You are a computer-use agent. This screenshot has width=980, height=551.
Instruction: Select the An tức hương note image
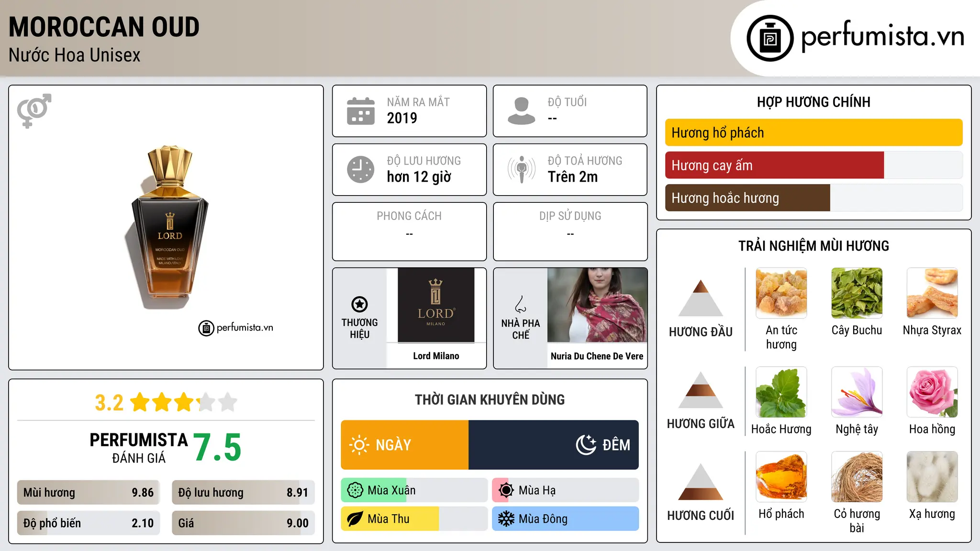click(x=781, y=293)
